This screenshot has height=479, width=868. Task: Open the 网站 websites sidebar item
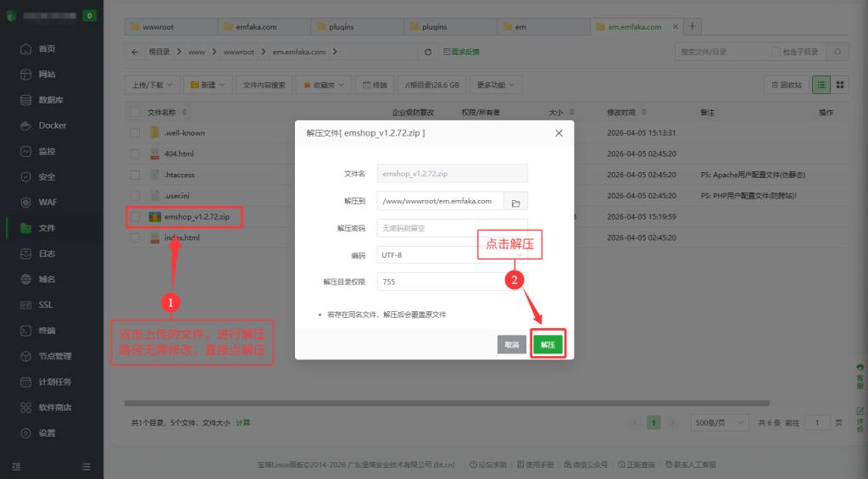pyautogui.click(x=47, y=75)
